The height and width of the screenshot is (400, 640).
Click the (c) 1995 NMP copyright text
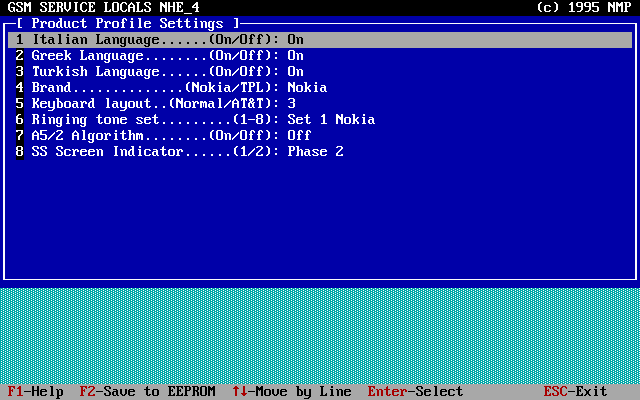pyautogui.click(x=583, y=7)
